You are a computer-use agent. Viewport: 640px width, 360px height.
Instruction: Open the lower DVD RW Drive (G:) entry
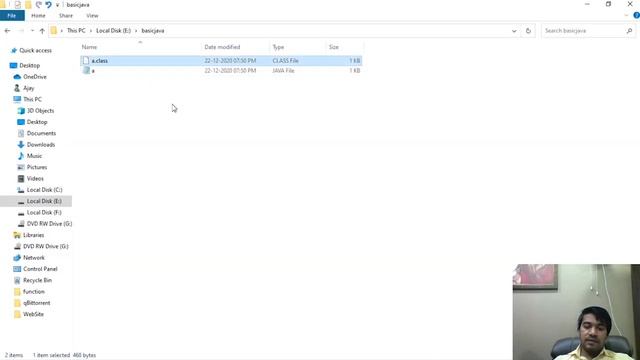46,247
